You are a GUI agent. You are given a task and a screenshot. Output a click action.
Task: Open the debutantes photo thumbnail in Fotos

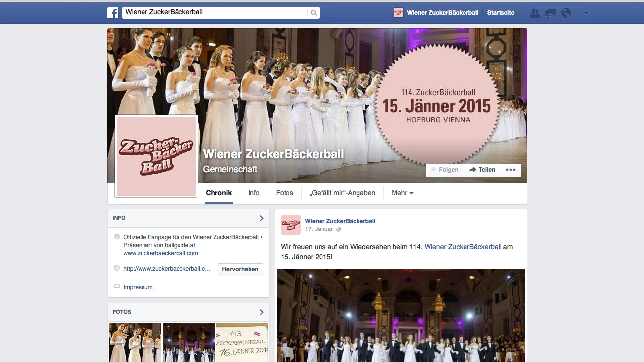pyautogui.click(x=135, y=342)
